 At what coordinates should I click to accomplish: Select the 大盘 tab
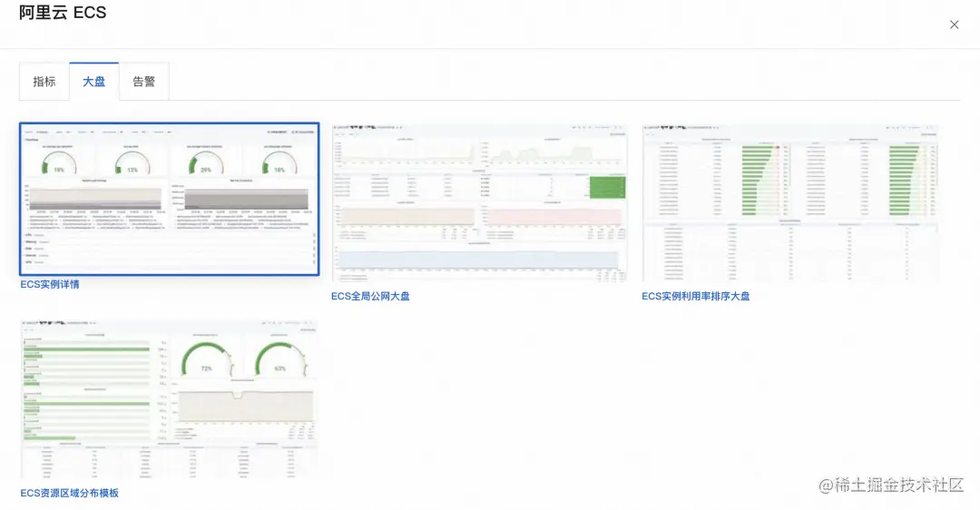tap(94, 82)
